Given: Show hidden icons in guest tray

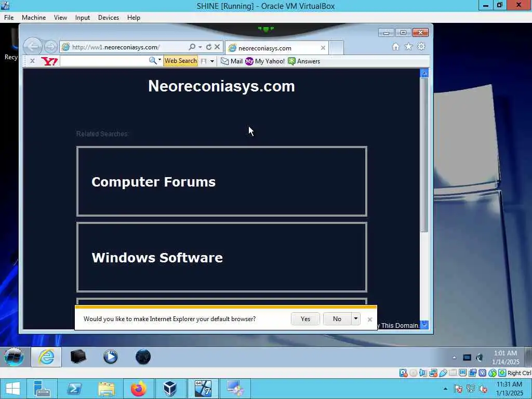Looking at the screenshot, I should point(454,357).
